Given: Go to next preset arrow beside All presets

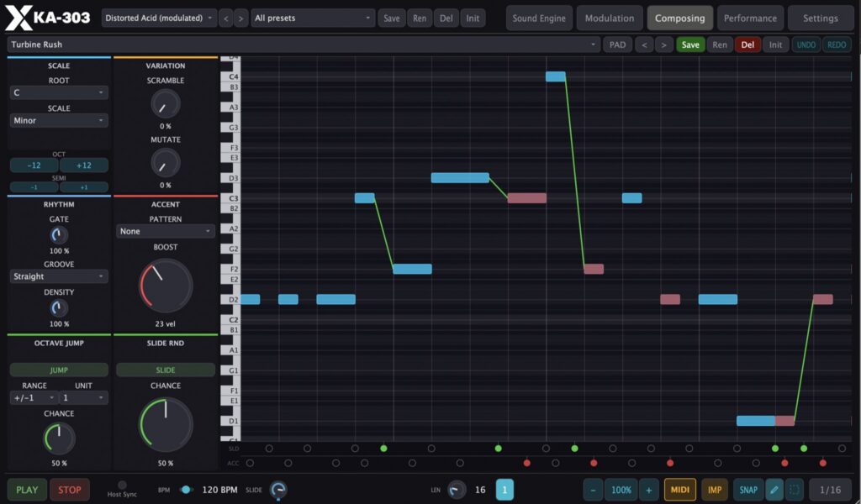Looking at the screenshot, I should 240,18.
